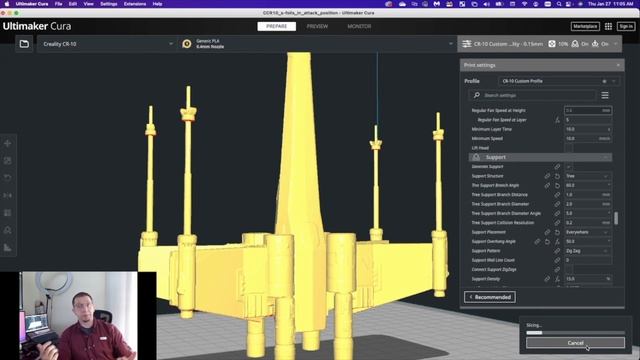Click link icon for Support Pattern
This screenshot has height=360, width=640.
pyautogui.click(x=557, y=251)
